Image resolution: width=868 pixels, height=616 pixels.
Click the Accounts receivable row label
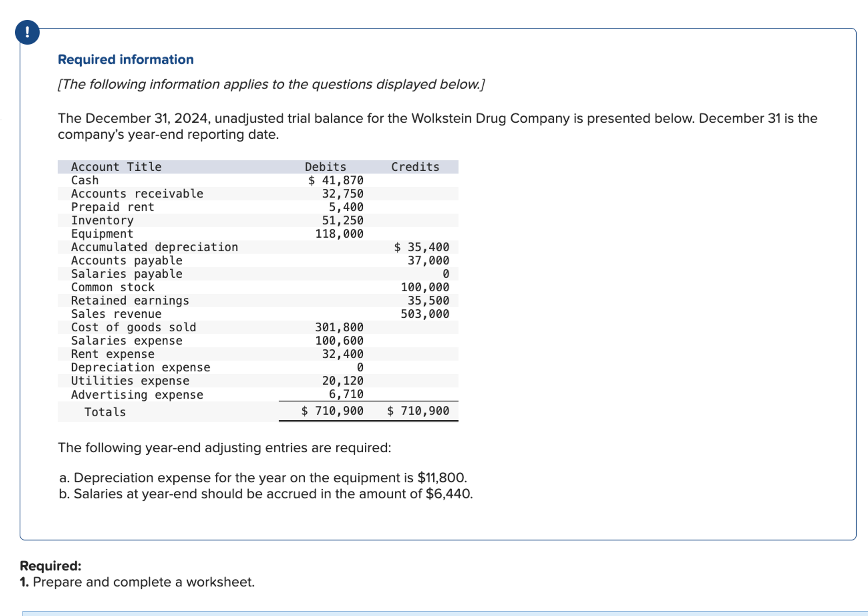(137, 194)
